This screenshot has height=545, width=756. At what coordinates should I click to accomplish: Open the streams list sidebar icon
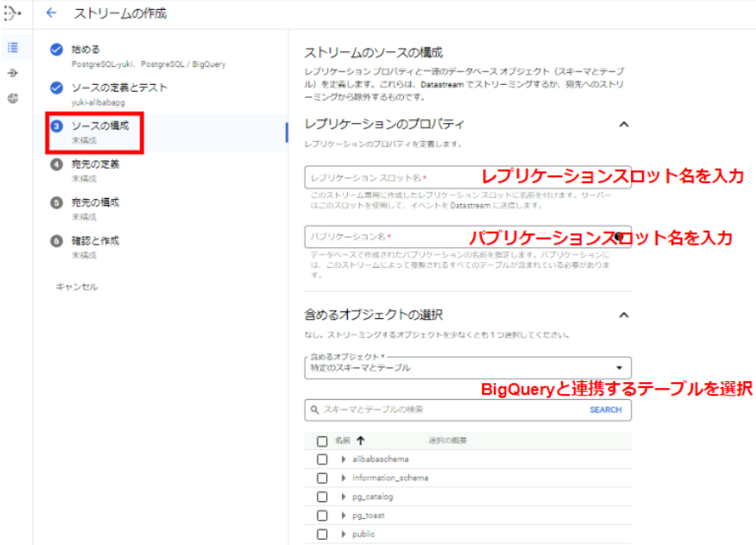coord(13,47)
